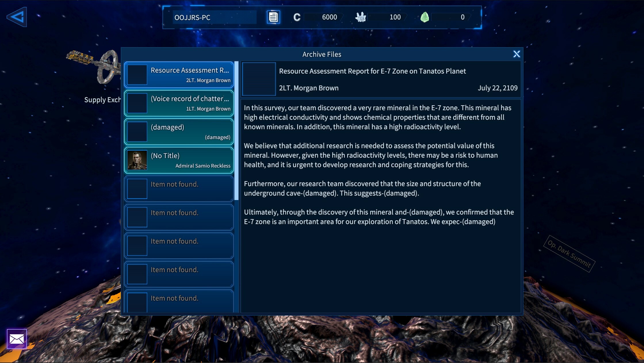This screenshot has width=644, height=363.
Task: Click the back arrow icon
Action: pyautogui.click(x=17, y=17)
